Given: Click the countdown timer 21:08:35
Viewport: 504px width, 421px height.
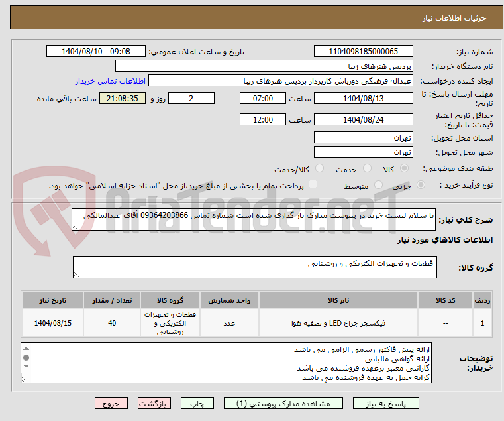Looking at the screenshot, I should coord(122,99).
